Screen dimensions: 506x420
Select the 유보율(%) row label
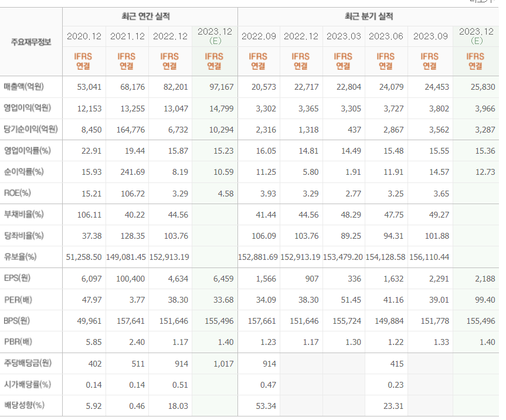20,257
